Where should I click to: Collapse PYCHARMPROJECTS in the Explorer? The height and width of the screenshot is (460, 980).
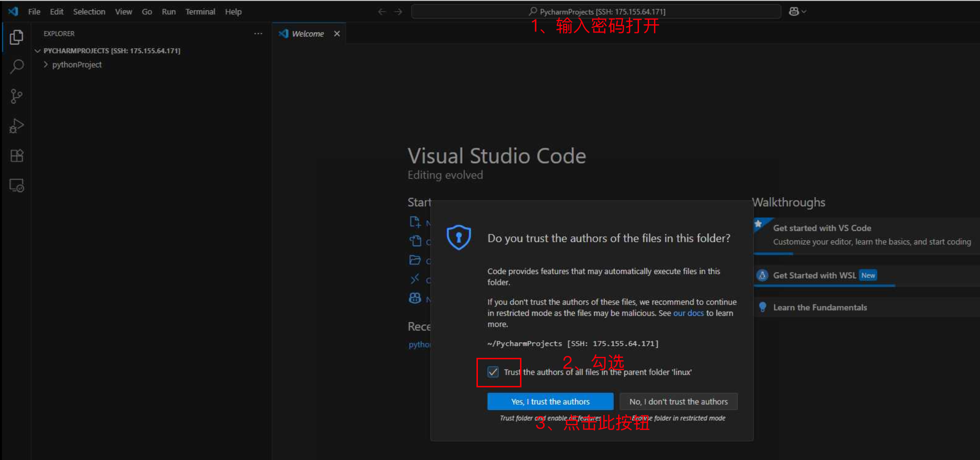tap(38, 50)
